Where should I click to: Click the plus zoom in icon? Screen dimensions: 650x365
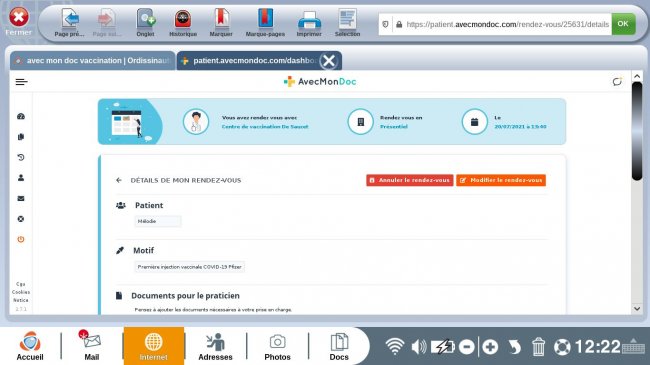tap(490, 347)
